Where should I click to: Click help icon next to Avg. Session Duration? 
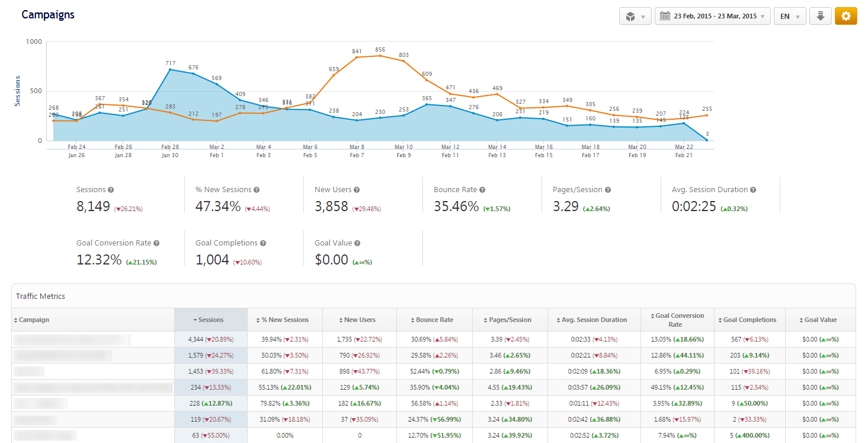coord(753,190)
